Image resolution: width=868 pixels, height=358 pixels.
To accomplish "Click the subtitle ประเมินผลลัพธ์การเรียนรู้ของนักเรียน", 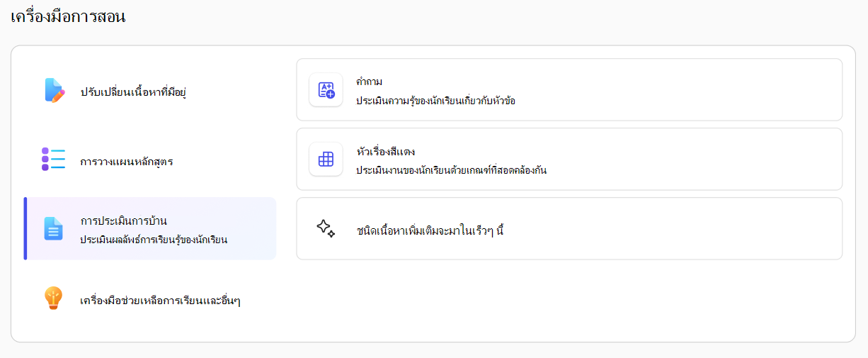I will click(154, 240).
